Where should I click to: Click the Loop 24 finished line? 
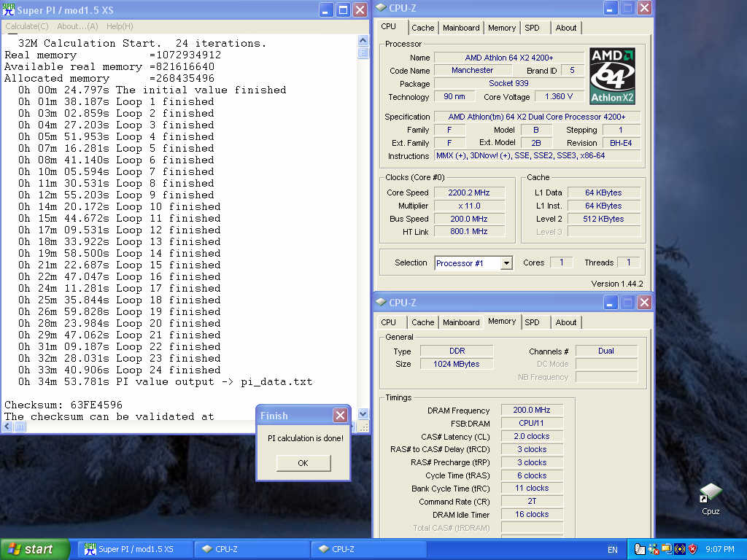point(119,370)
